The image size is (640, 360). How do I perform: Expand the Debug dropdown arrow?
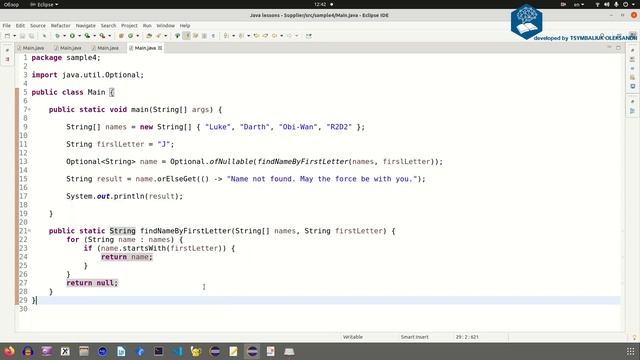tap(64, 36)
